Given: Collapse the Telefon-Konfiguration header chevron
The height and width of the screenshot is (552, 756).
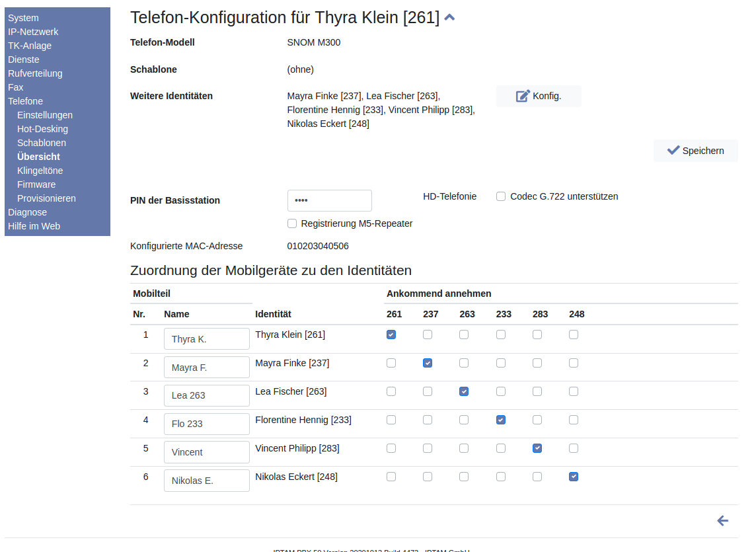Looking at the screenshot, I should tap(449, 18).
